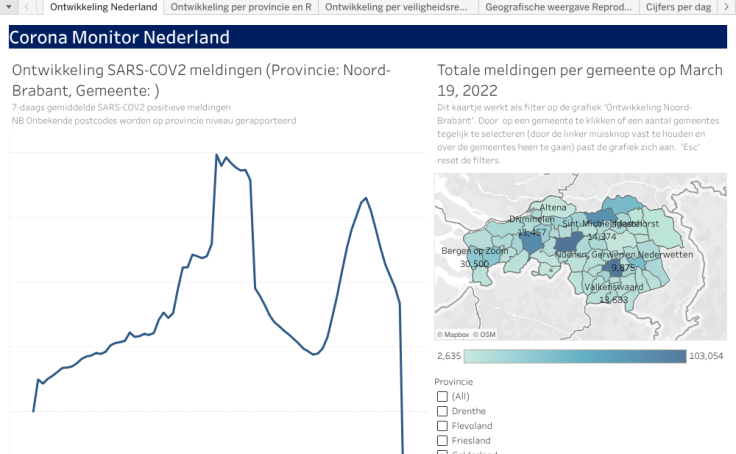736x454 pixels.
Task: Toggle the Friesland province checkbox
Action: pos(442,440)
